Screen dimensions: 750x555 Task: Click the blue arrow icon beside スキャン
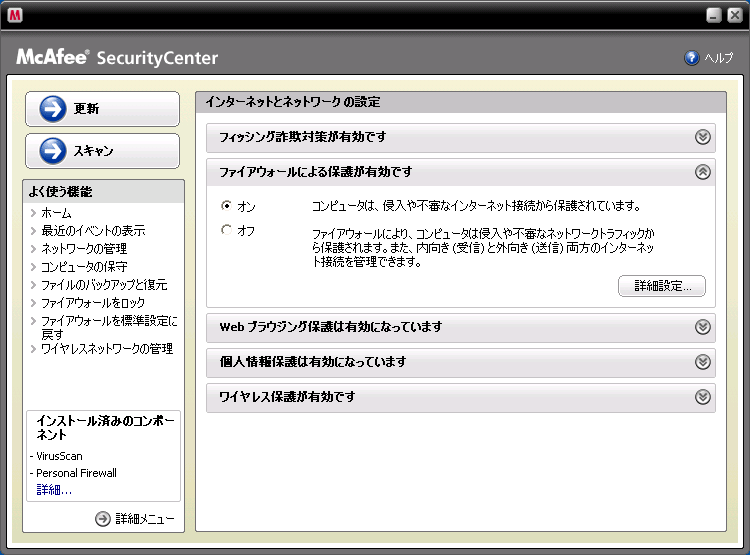(52, 151)
